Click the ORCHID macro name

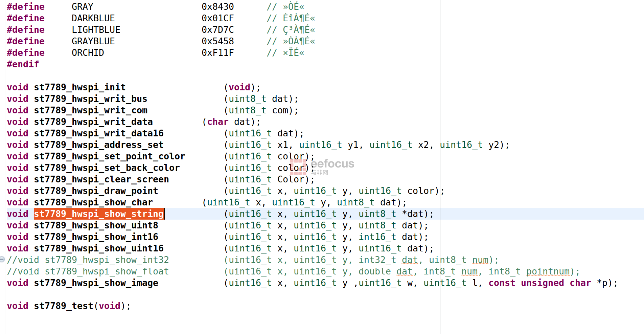tap(88, 53)
